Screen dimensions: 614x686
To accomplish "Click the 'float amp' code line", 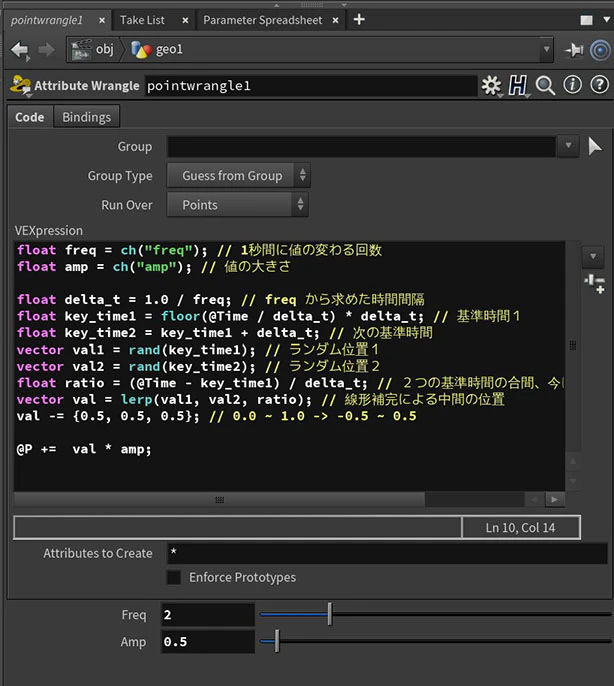I will 154,266.
